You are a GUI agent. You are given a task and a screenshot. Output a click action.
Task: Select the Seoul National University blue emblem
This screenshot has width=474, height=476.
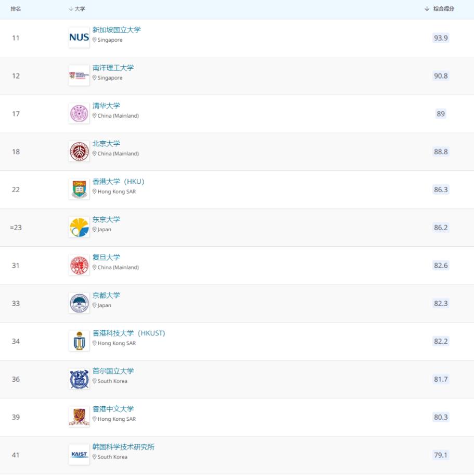click(x=79, y=379)
